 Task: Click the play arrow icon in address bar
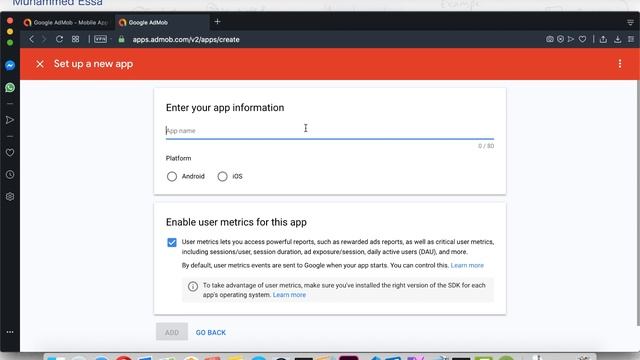point(571,39)
